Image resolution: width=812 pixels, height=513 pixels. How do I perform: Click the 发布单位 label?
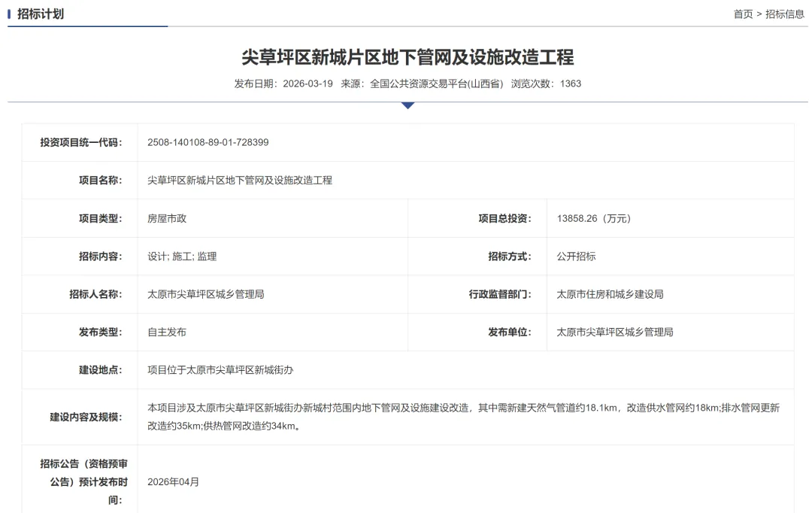tap(510, 332)
